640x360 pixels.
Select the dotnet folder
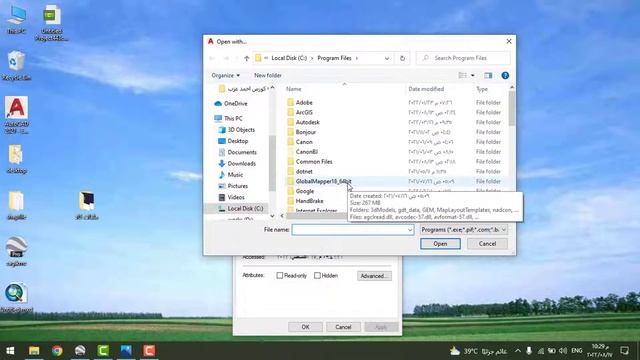(304, 171)
